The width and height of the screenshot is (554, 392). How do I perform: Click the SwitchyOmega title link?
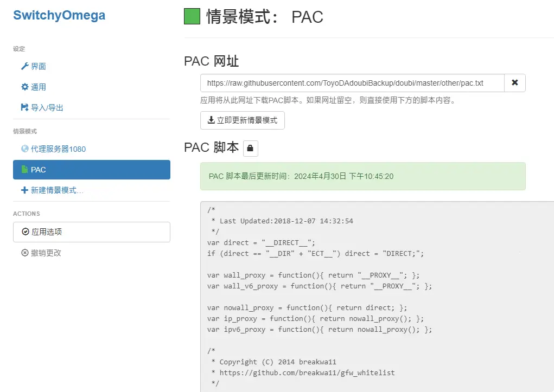click(59, 15)
